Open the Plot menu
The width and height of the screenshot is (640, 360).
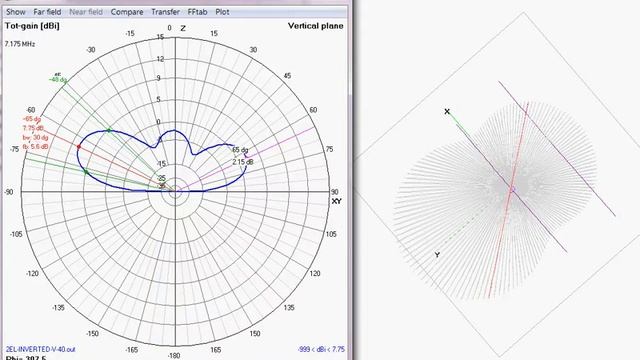point(222,12)
